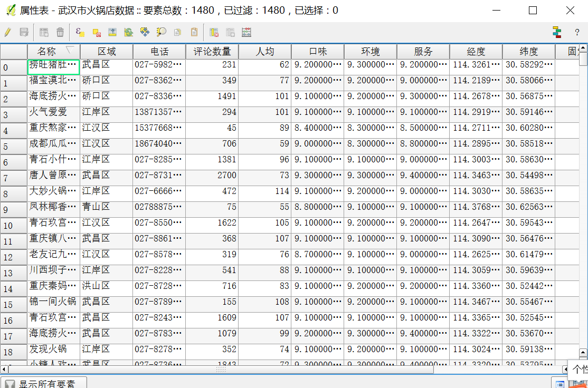588x388 pixels.
Task: Click the save edits floppy icon
Action: tap(24, 32)
